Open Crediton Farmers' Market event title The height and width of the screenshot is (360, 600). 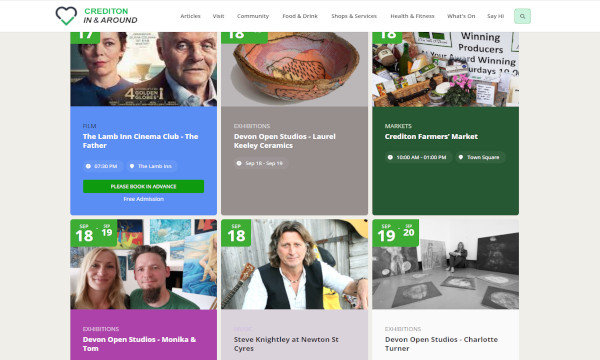pos(431,137)
